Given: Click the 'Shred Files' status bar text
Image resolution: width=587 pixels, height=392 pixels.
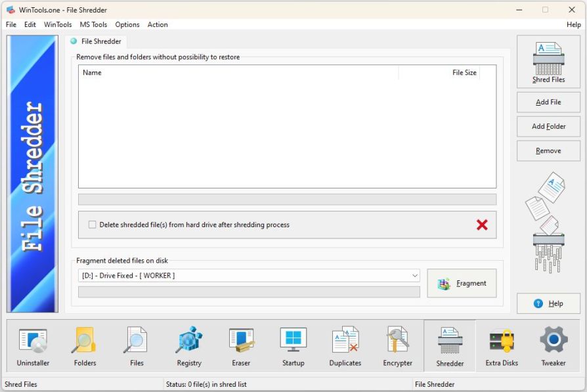Looking at the screenshot, I should pos(20,384).
